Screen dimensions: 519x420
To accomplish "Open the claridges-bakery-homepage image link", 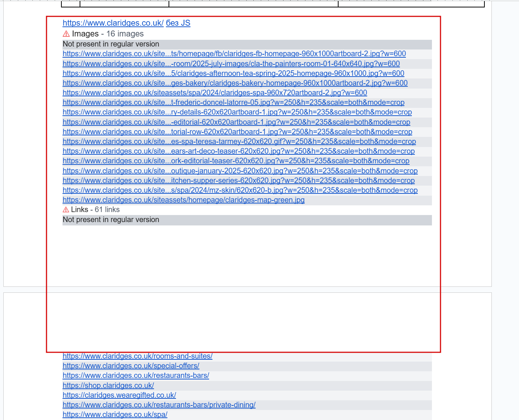I will click(235, 83).
